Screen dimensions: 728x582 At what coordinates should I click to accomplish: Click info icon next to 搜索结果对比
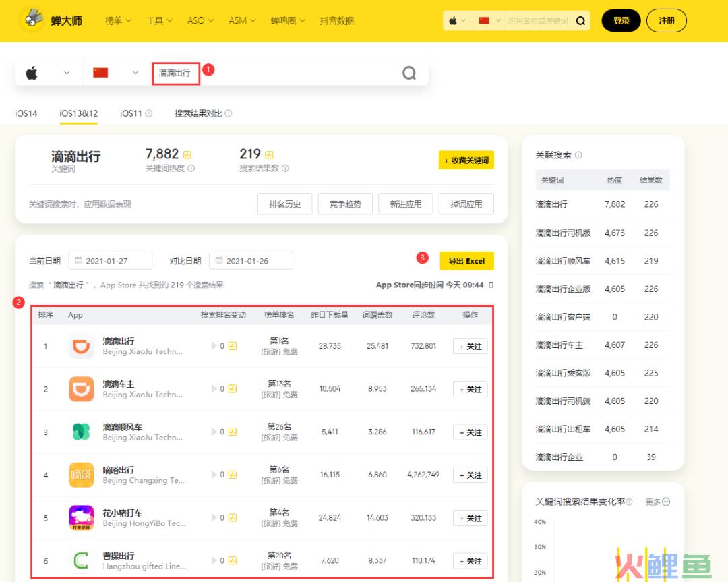coord(229,113)
